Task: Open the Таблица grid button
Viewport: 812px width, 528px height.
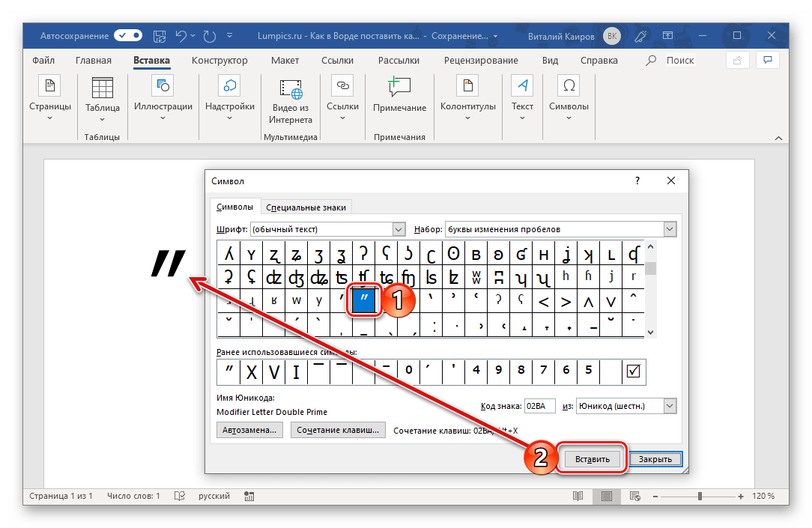Action: point(103,100)
